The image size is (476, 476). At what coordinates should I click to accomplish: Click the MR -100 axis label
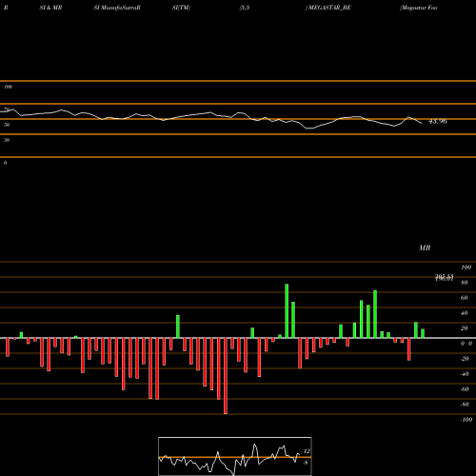pos(466,420)
